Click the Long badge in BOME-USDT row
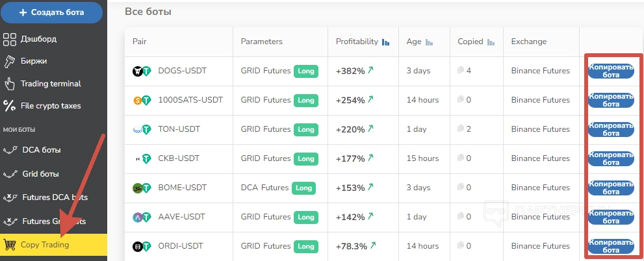Screen dimensions: 644x261 pyautogui.click(x=303, y=188)
